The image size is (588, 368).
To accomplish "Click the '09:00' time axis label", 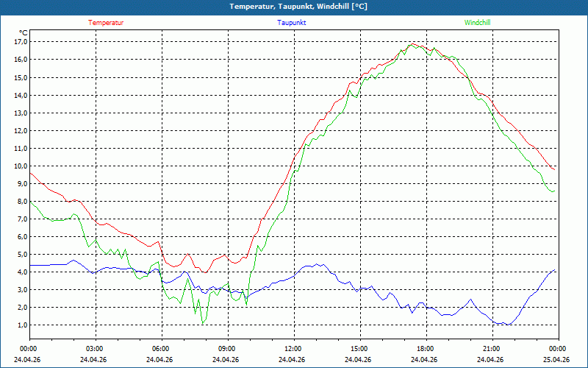I will click(x=226, y=349).
